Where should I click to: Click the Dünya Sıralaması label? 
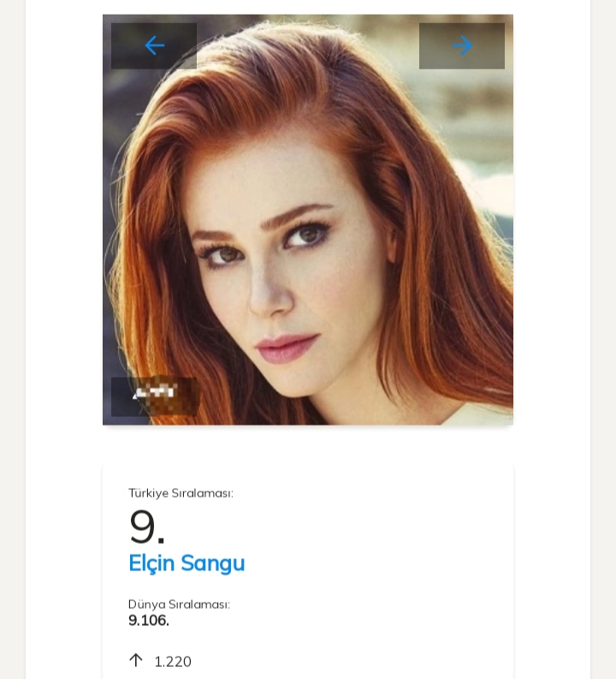pyautogui.click(x=179, y=605)
